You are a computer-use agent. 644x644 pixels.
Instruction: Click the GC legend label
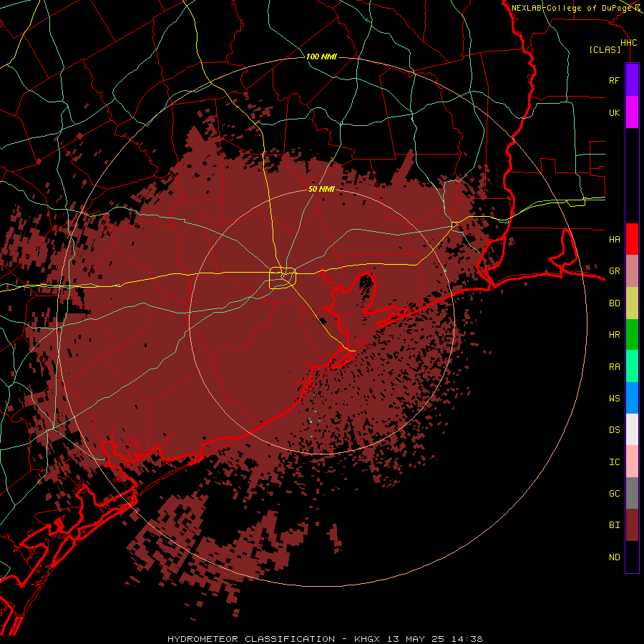[614, 493]
